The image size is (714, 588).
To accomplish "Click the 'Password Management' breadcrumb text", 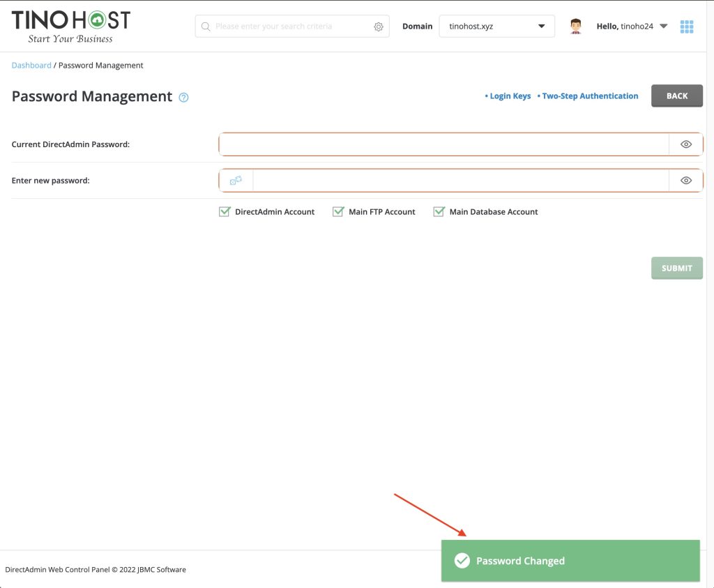I will pos(100,65).
